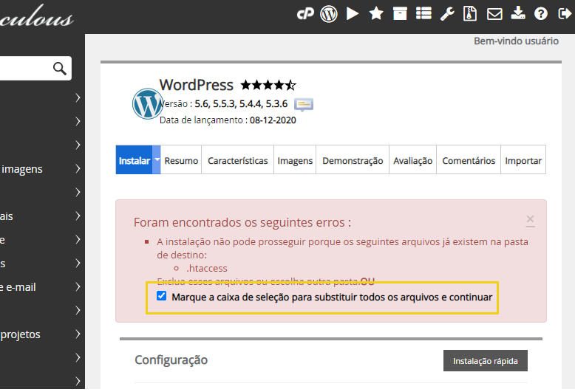575x392 pixels.
Task: Switch to the Avaliação tab
Action: [412, 160]
